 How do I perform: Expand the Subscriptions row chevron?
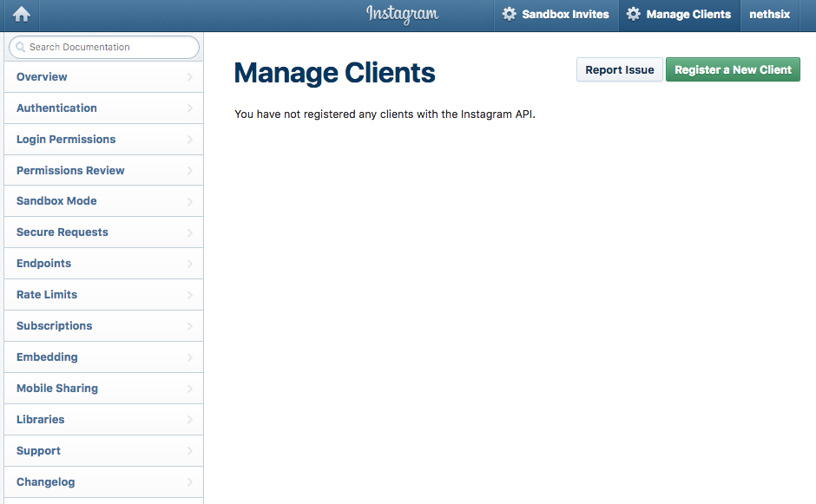tap(190, 326)
